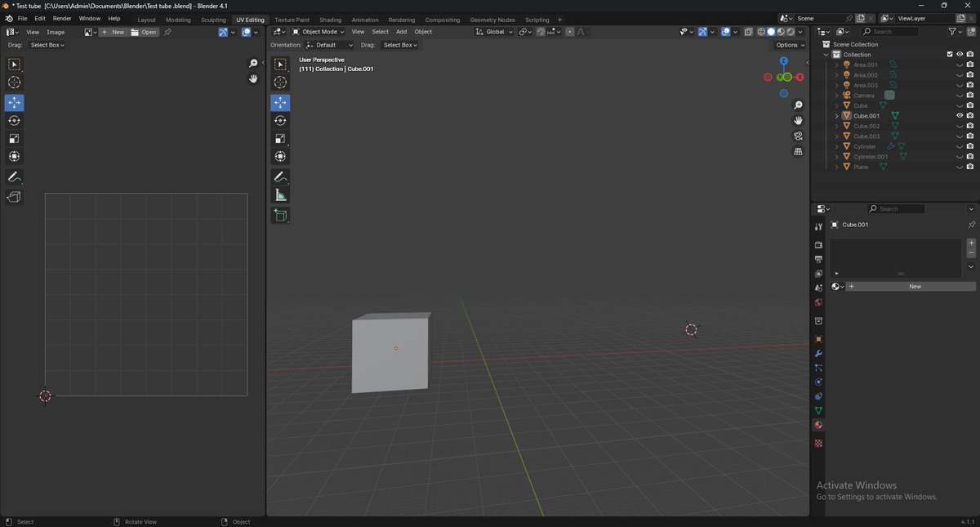Click the red X axis handle on the navigation gizmo
Image resolution: width=980 pixels, height=527 pixels.
click(x=799, y=77)
